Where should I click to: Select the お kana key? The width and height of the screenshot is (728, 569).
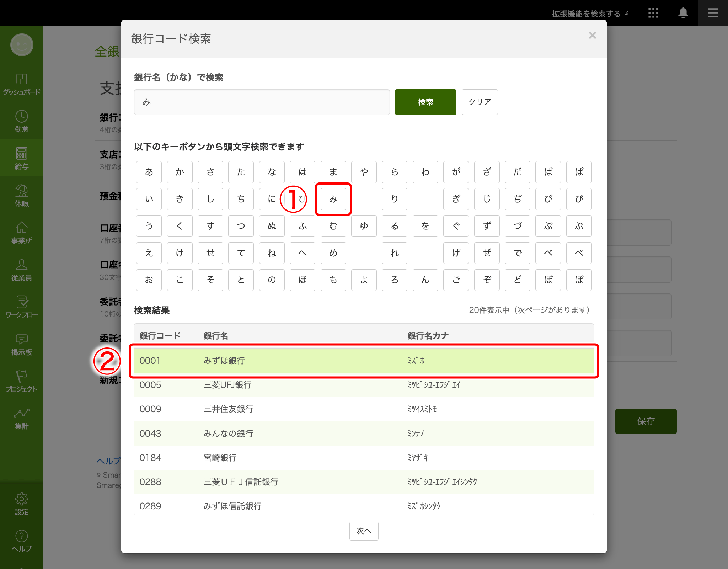pos(149,280)
